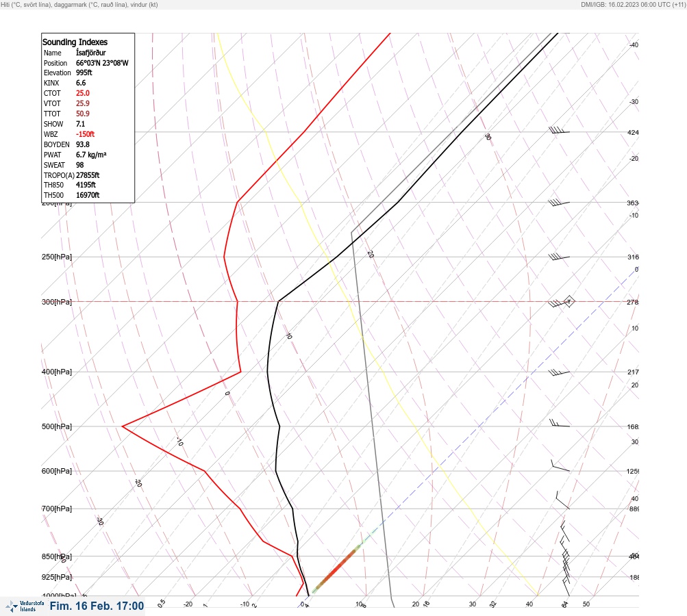Click the TH500 value 16970ft
The height and width of the screenshot is (616, 687).
(88, 195)
